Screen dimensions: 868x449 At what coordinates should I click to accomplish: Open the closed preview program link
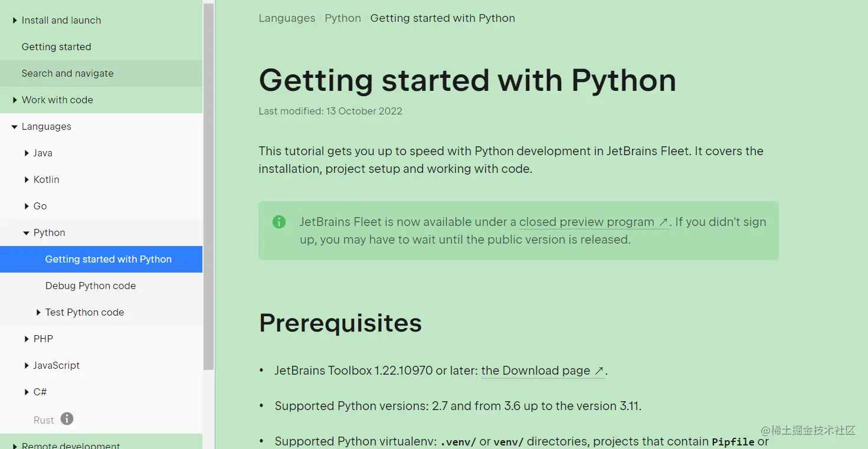coord(592,222)
